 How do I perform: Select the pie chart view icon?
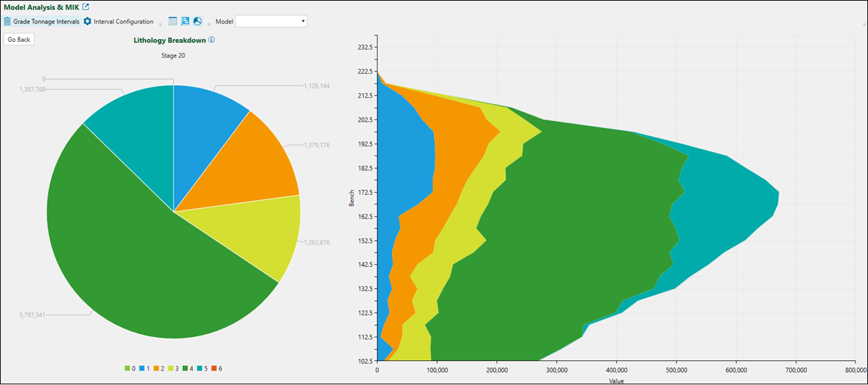point(197,21)
